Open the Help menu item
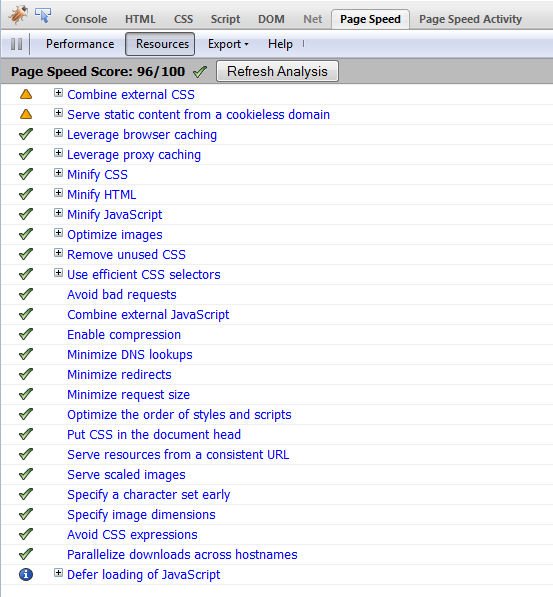Image resolution: width=553 pixels, height=597 pixels. point(280,44)
